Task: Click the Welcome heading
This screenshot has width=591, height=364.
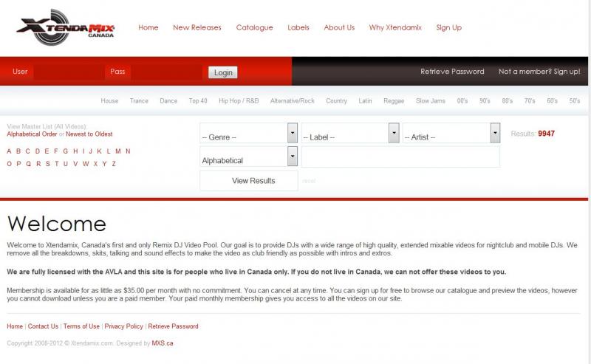Action: [x=57, y=224]
